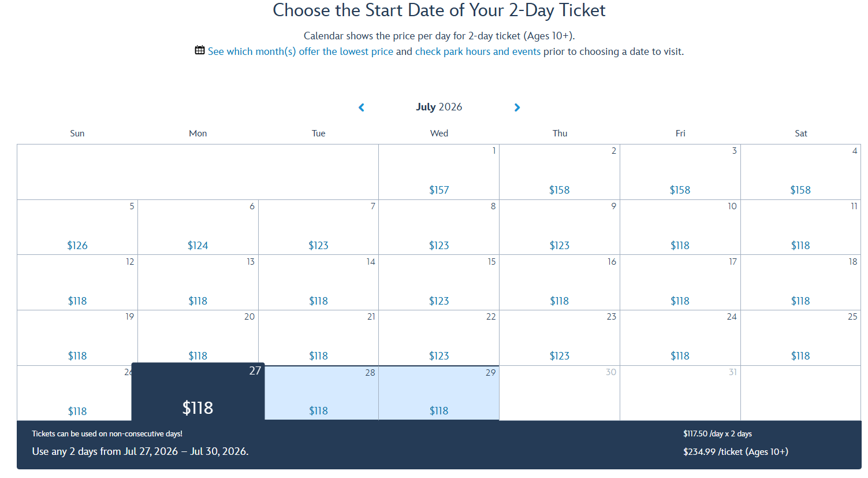Choose July 2 as start date
Screen dimensions: 868x478
[559, 172]
